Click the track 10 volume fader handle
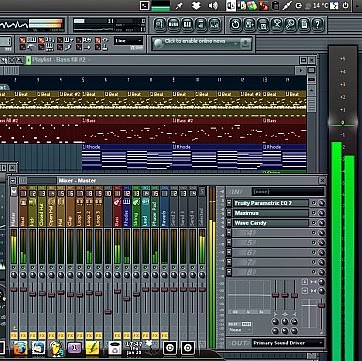362x361 pixels. click(x=108, y=312)
